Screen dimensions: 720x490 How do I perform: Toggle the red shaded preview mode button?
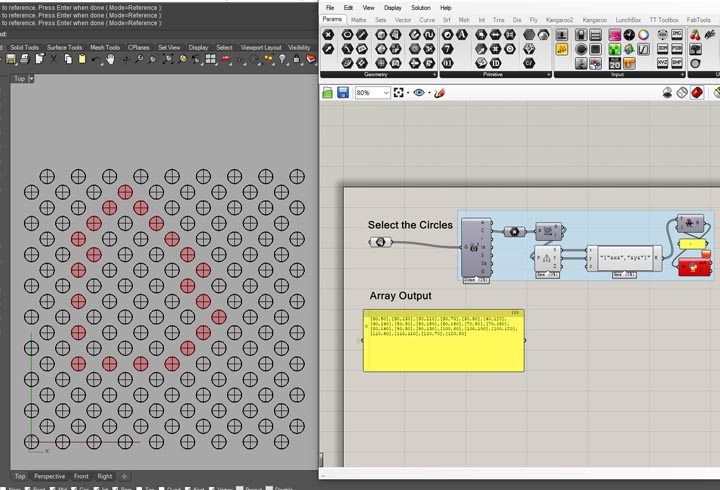697,93
